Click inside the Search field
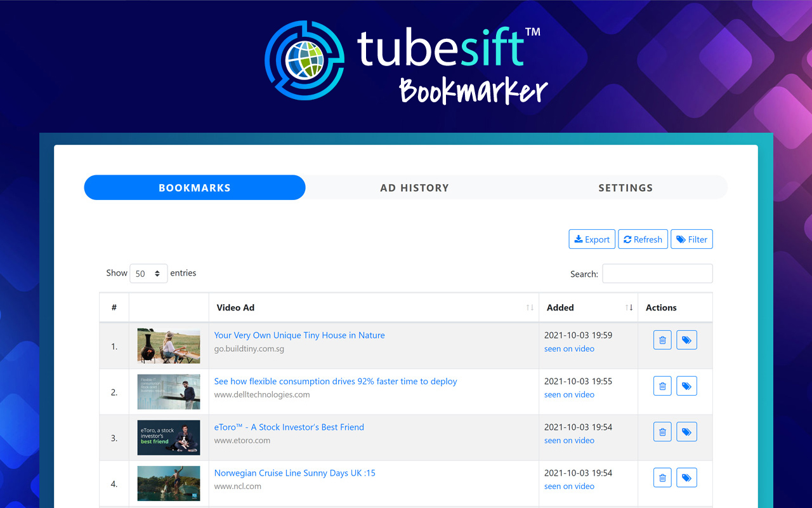Viewport: 812px width, 508px height. (x=657, y=273)
